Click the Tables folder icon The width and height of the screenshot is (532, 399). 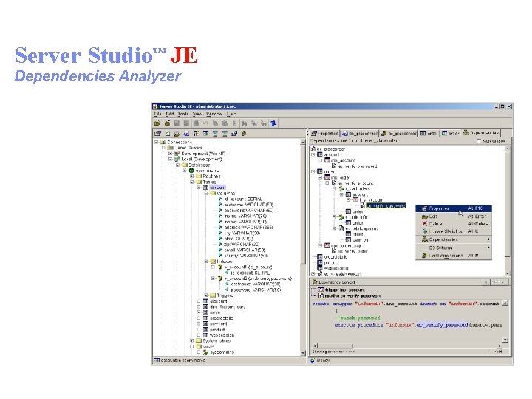(x=199, y=183)
